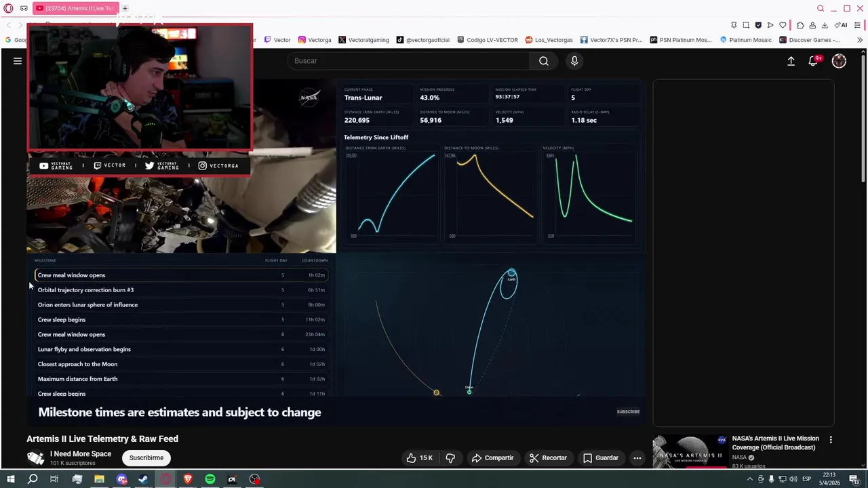Open I Need More Space channel link

[81, 454]
